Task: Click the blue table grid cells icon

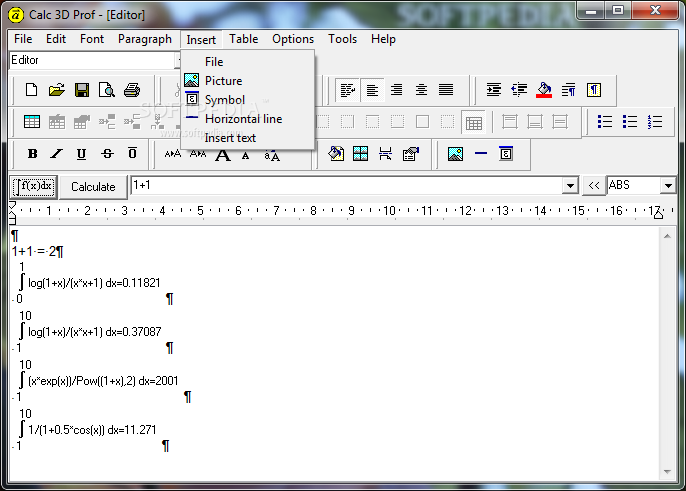Action: (x=360, y=154)
